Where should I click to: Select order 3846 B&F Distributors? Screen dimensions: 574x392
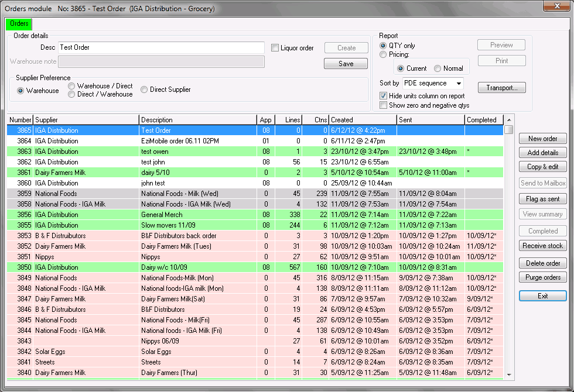[255, 310]
